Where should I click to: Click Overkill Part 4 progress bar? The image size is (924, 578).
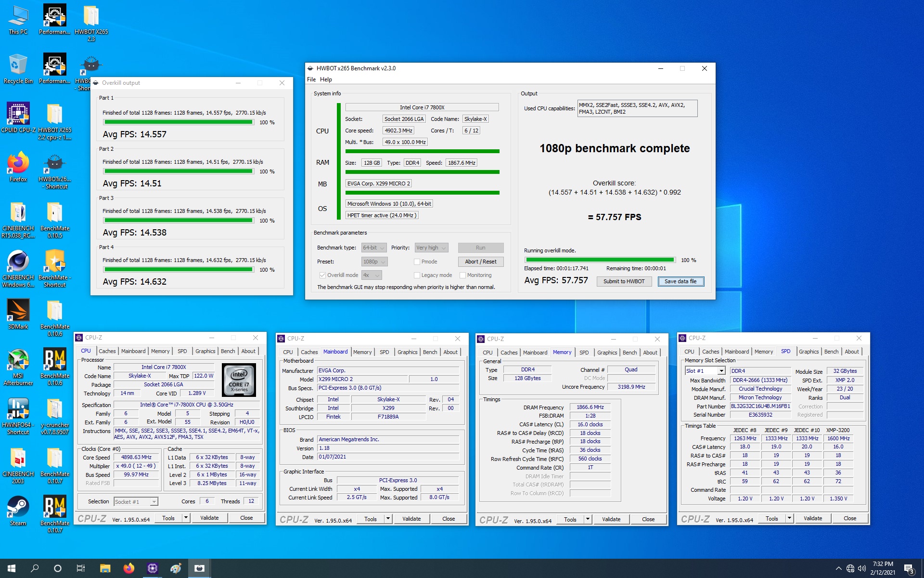[179, 270]
